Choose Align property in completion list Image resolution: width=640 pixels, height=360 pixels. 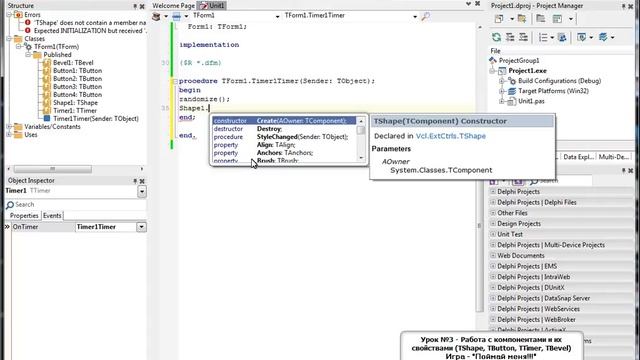(284, 145)
